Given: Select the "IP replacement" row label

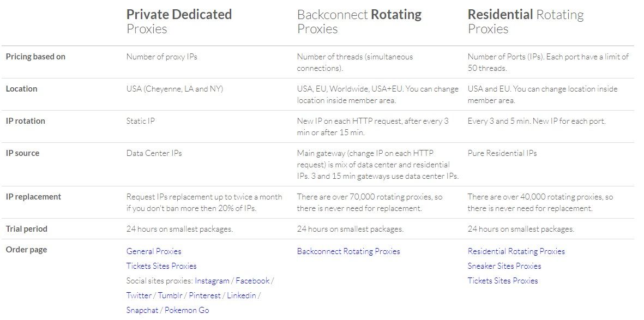Looking at the screenshot, I should [34, 197].
